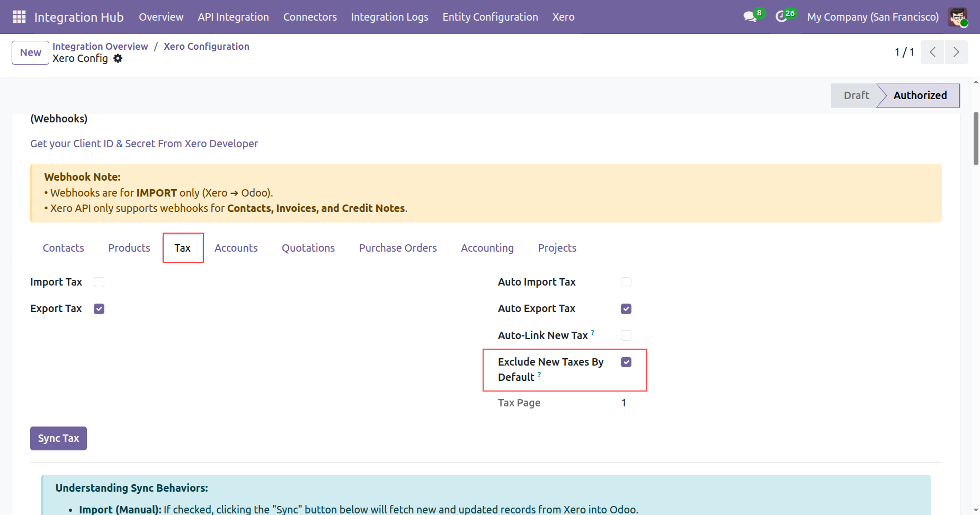Screen dimensions: 980x515
Task: Click the Webhook Note heading
Action: click(x=83, y=177)
